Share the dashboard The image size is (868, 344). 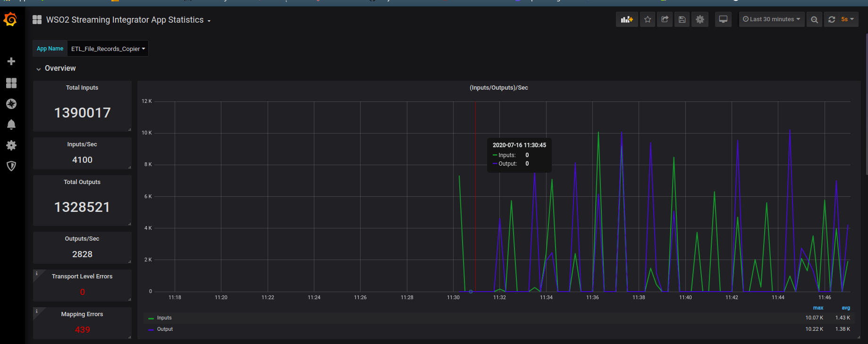(665, 19)
